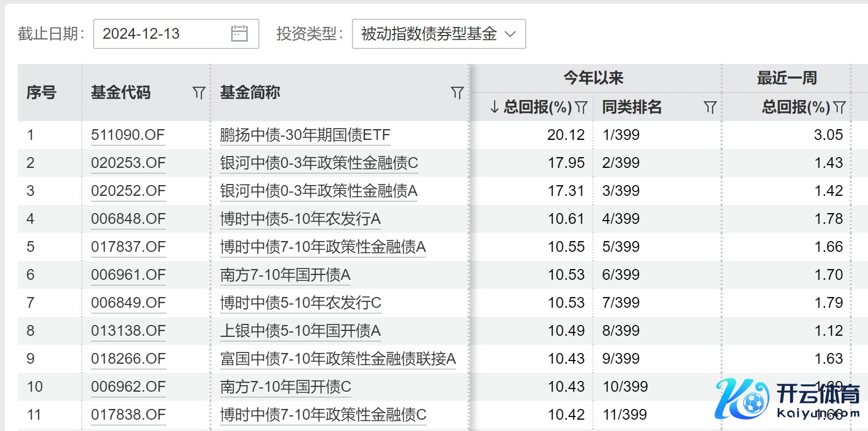Click the 投资类型 label
Viewport: 868px width, 431px height.
pyautogui.click(x=309, y=34)
